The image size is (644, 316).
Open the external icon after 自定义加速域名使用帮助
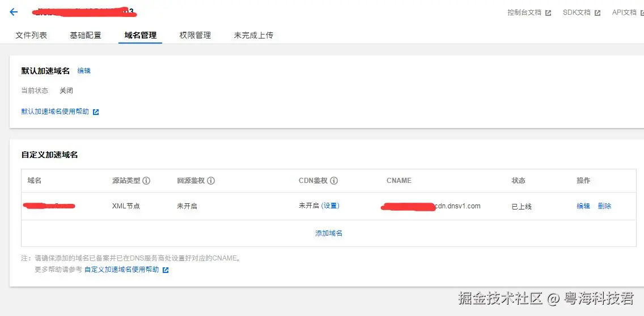click(166, 270)
